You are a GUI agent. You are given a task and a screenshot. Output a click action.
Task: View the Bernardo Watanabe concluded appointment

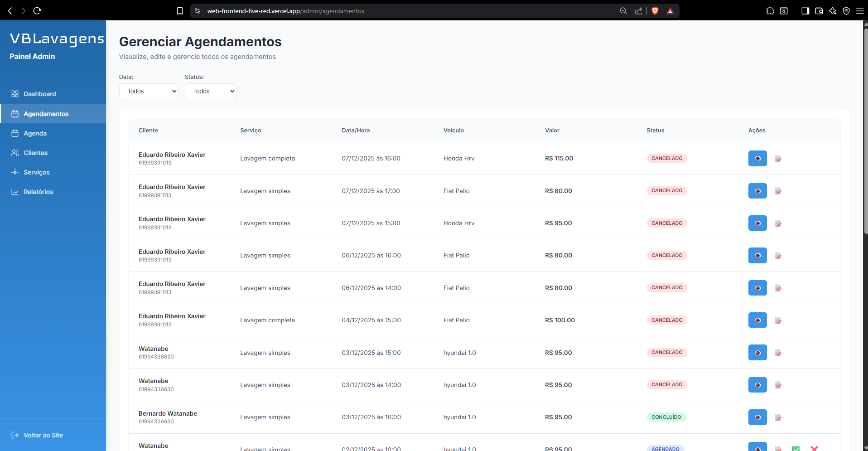[x=757, y=417]
